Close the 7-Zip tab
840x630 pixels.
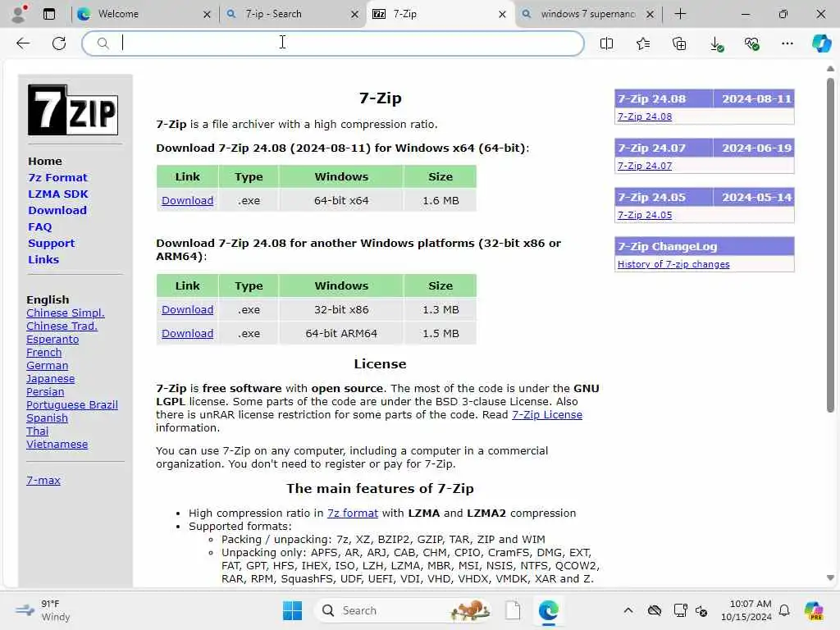502,15
